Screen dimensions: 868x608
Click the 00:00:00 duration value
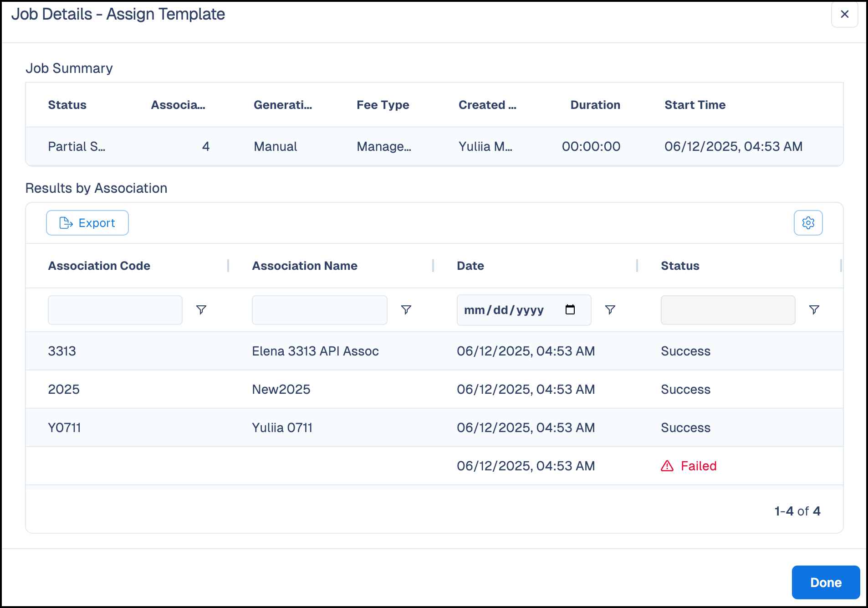[x=591, y=146]
